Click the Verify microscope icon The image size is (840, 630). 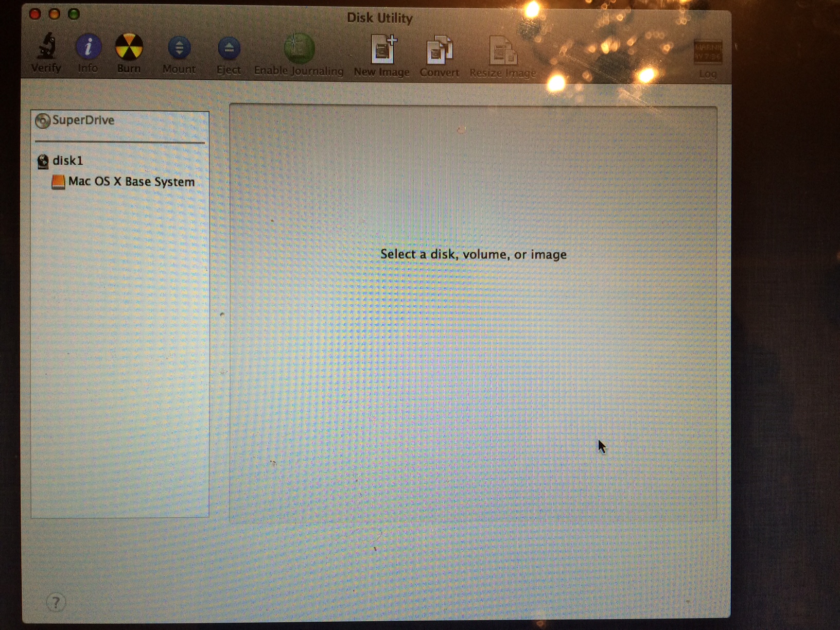47,46
